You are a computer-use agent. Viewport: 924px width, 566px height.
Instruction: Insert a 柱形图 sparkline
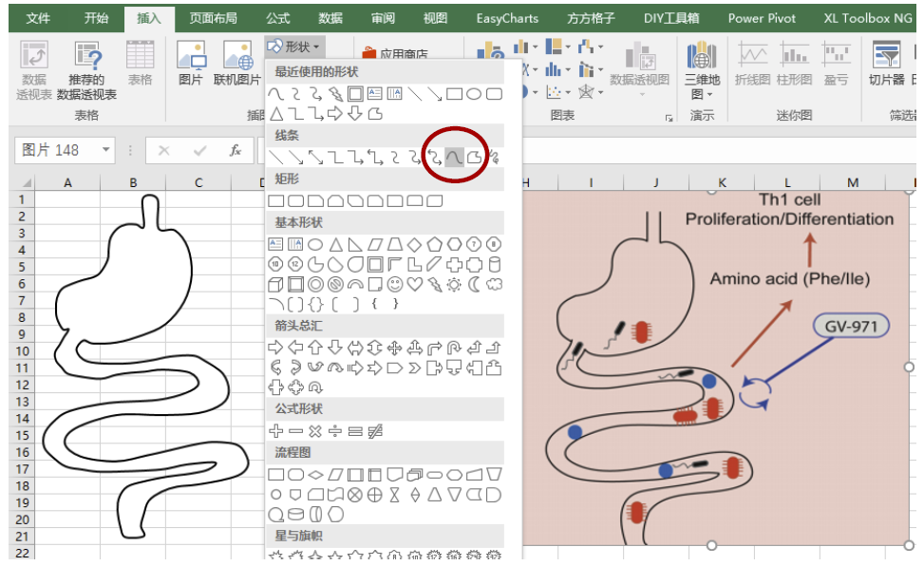point(794,63)
